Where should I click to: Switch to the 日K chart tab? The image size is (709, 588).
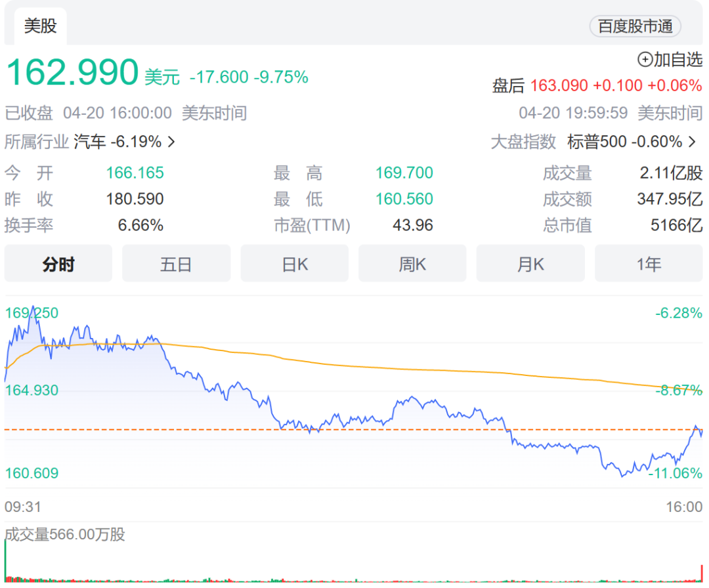(x=294, y=263)
